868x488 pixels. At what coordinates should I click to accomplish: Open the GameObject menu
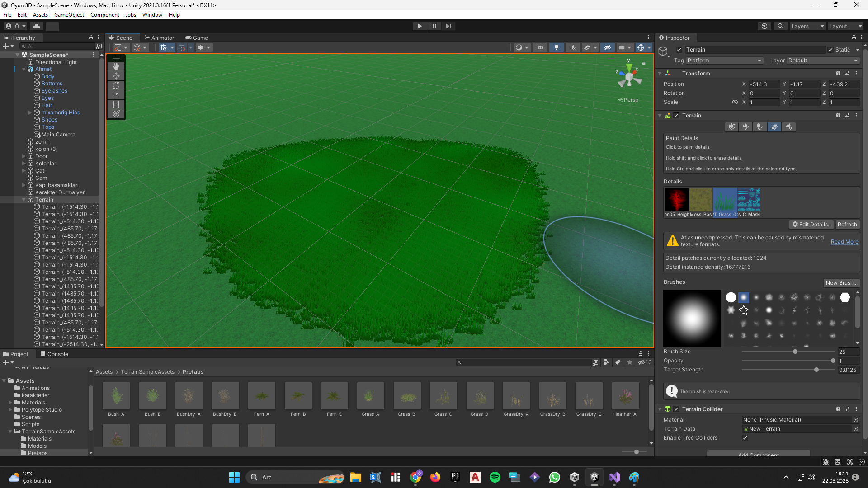tap(69, 15)
